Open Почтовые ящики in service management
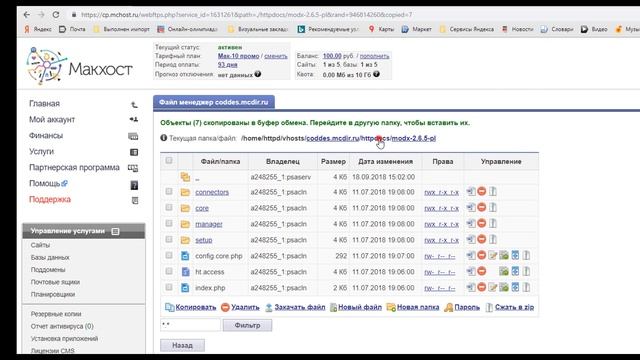 pyautogui.click(x=55, y=282)
